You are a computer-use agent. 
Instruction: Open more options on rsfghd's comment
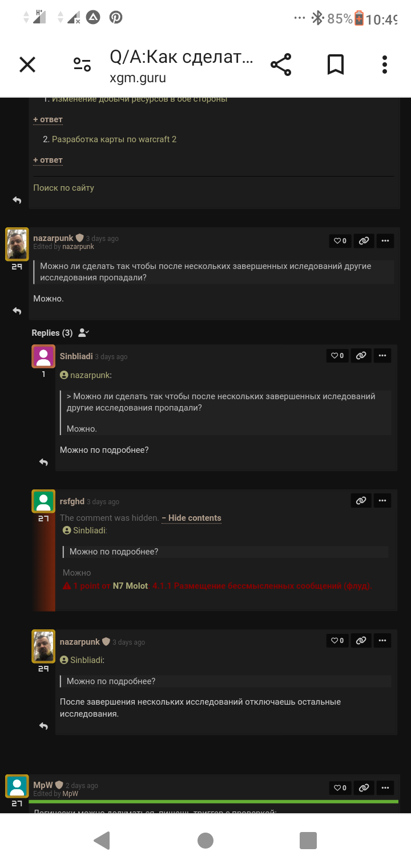382,500
